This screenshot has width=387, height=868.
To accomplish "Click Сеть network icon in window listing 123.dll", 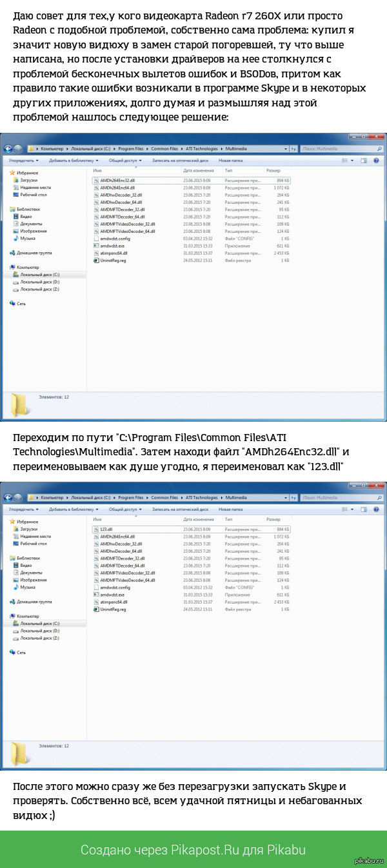I will click(12, 652).
